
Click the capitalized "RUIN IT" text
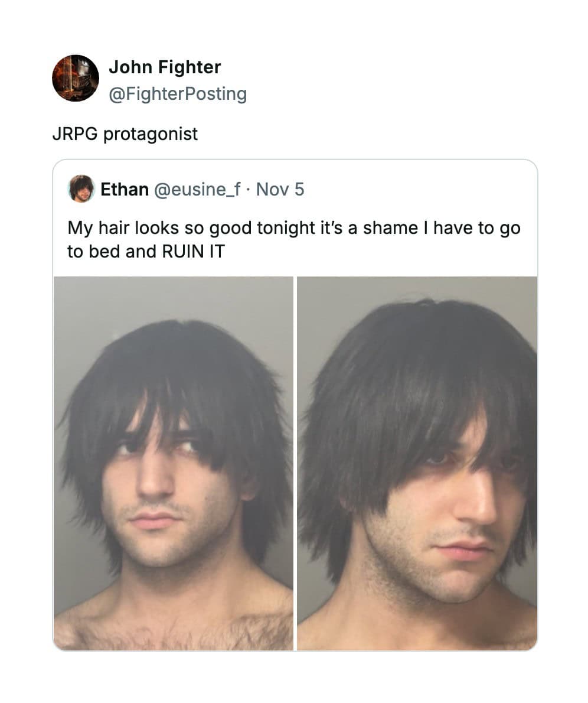pyautogui.click(x=192, y=252)
